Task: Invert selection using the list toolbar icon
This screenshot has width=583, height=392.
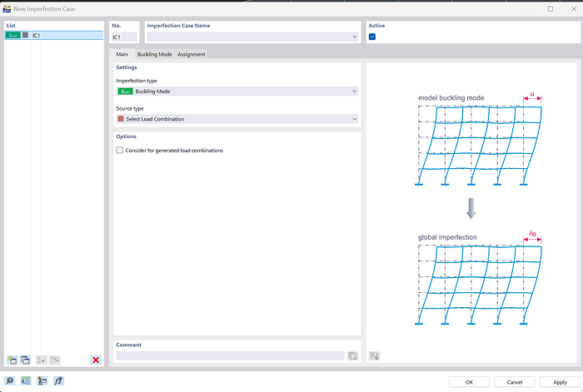Action: coord(55,360)
